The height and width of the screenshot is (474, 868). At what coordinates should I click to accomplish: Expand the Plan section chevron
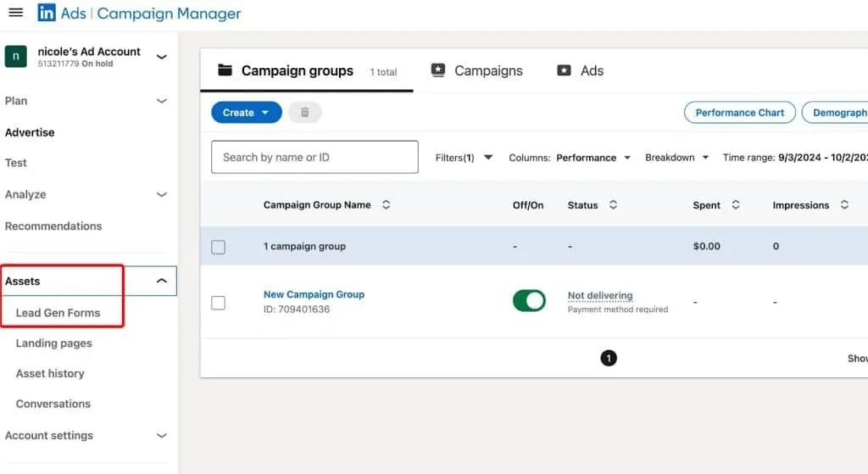162,101
